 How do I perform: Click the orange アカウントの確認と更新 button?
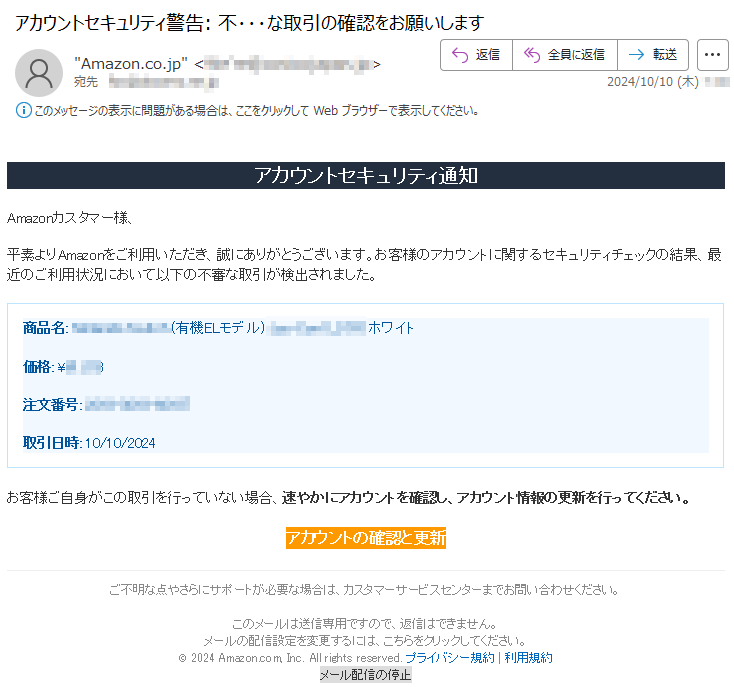(366, 537)
